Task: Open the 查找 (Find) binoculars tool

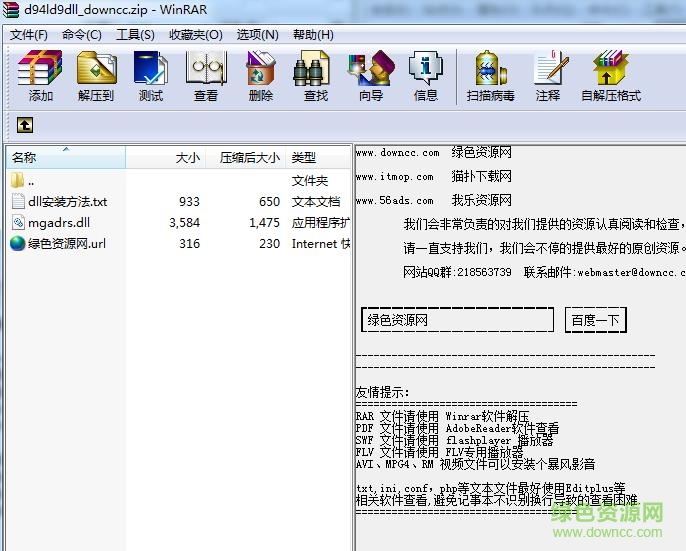Action: pos(316,76)
